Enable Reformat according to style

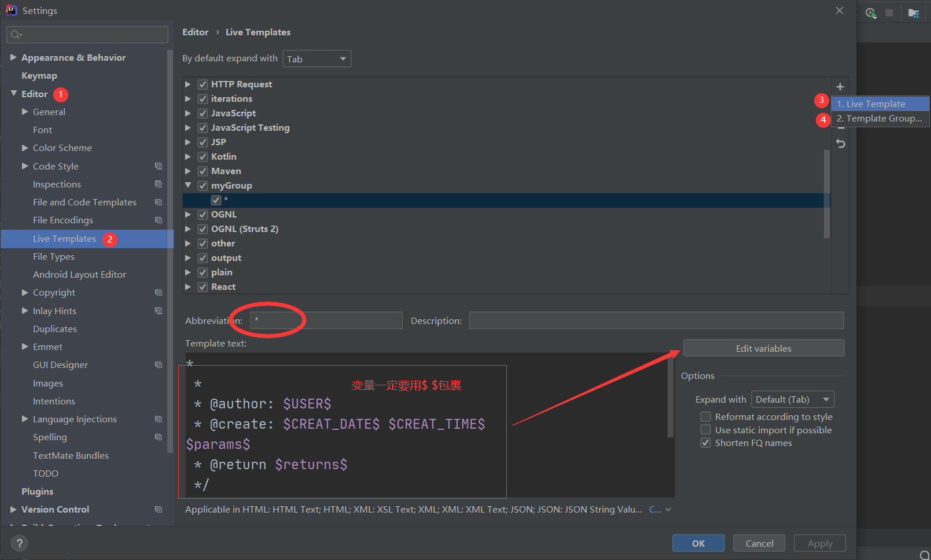pyautogui.click(x=705, y=416)
